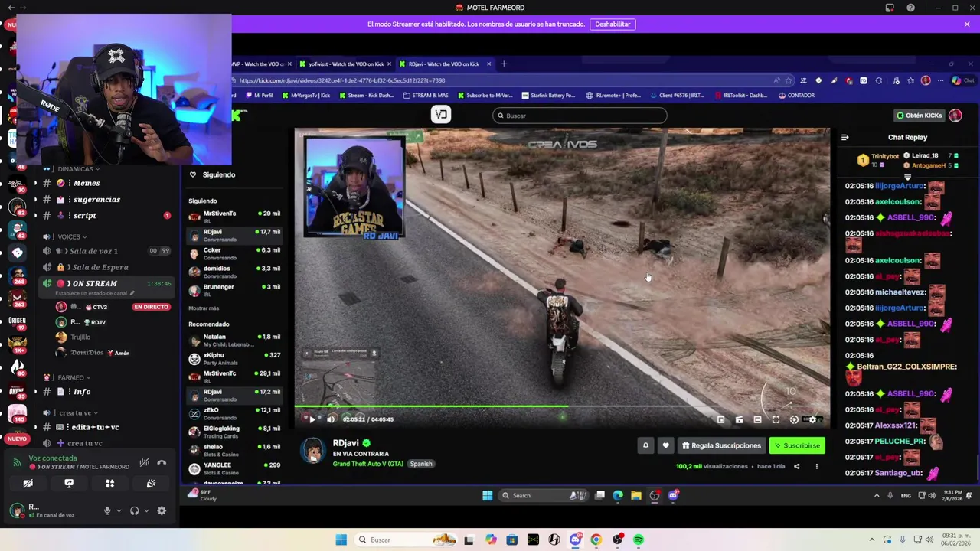
Task: Click the Windows Start button on the taskbar
Action: pyautogui.click(x=341, y=540)
